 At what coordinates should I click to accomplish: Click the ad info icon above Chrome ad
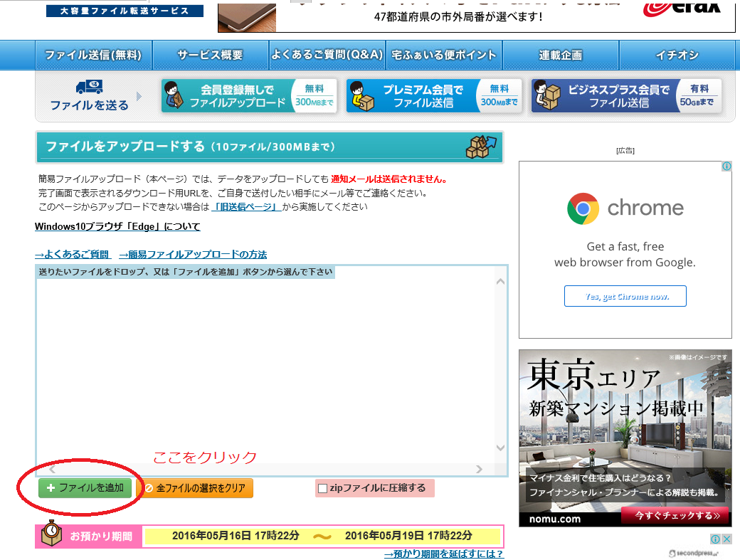(726, 167)
